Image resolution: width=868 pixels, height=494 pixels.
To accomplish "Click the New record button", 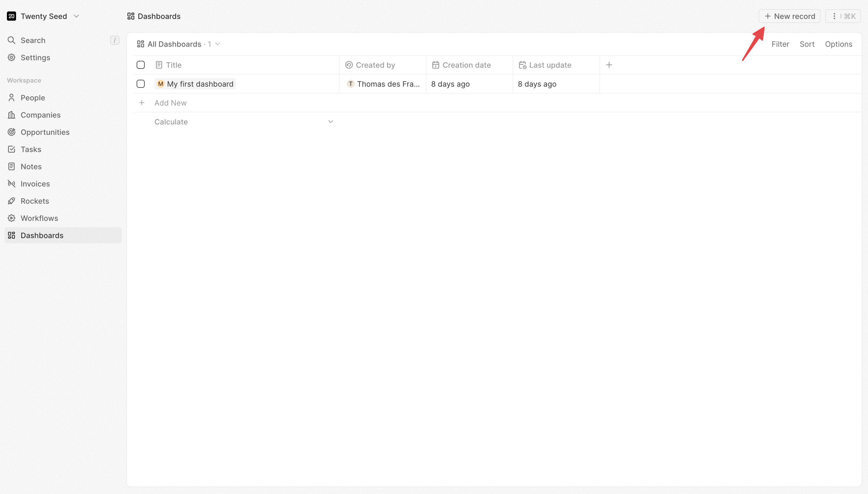I will point(789,16).
